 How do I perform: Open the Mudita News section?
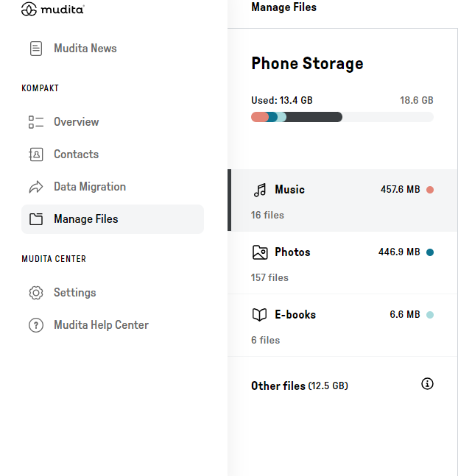(85, 49)
